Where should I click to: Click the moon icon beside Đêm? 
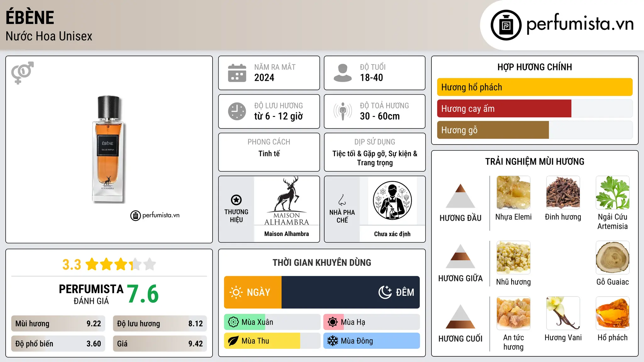tap(385, 292)
